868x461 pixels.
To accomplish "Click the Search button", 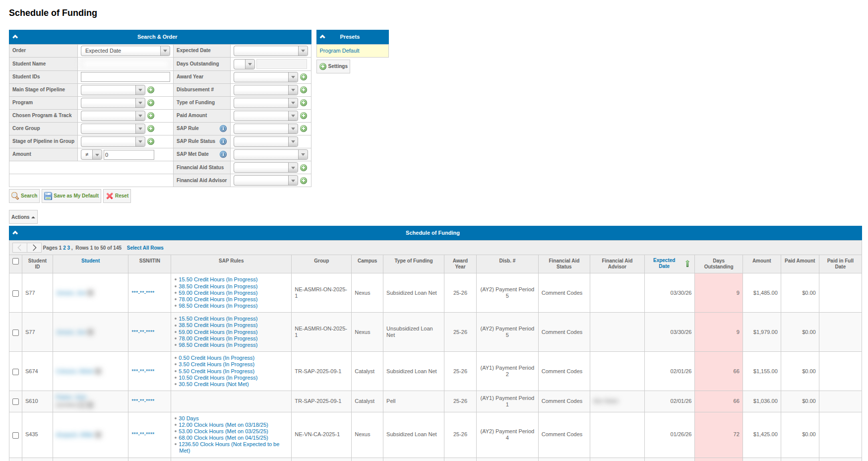I will 24,196.
